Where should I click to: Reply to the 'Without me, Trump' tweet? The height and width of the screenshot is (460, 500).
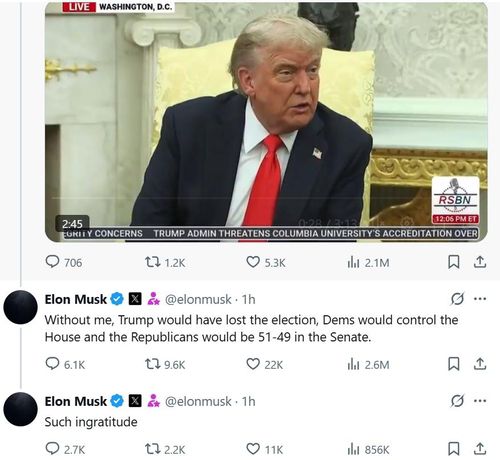[65, 364]
